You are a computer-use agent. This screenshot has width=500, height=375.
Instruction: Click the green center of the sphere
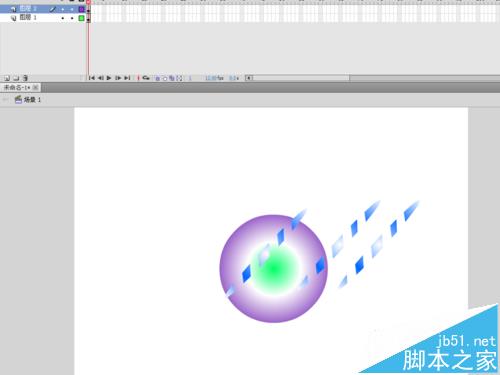pyautogui.click(x=274, y=269)
